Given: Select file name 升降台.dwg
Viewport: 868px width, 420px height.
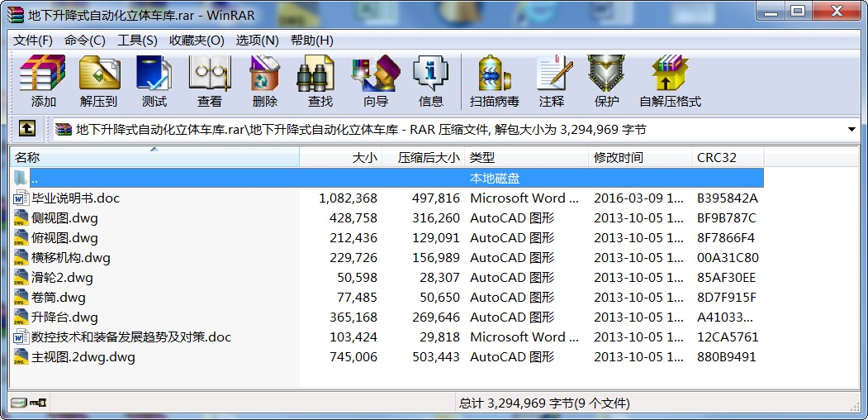Looking at the screenshot, I should pos(64,317).
